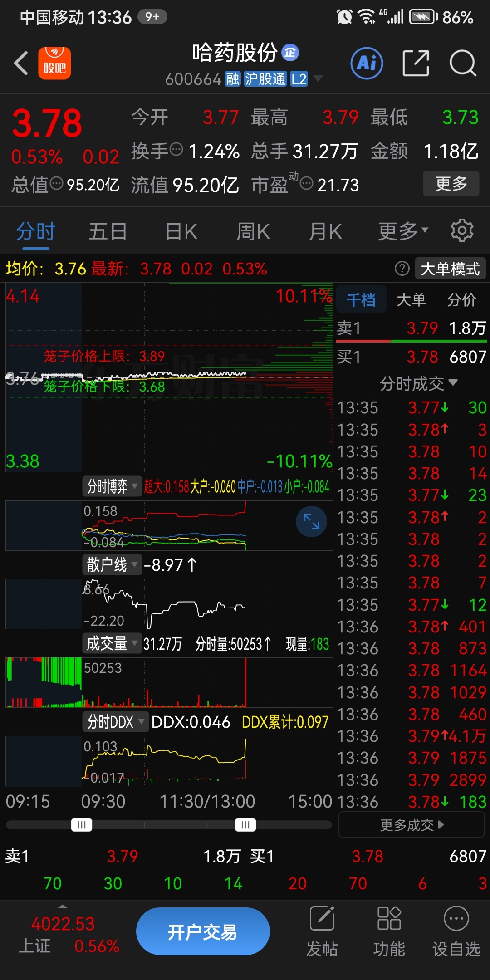Tap 设自选 add to watchlist icon

[x=456, y=932]
